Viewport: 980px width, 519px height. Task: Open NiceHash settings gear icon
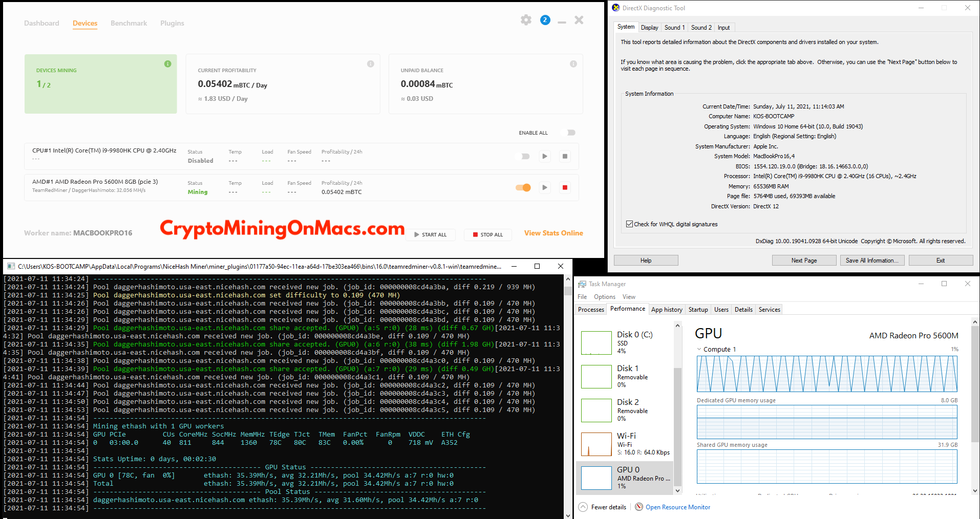[x=526, y=20]
